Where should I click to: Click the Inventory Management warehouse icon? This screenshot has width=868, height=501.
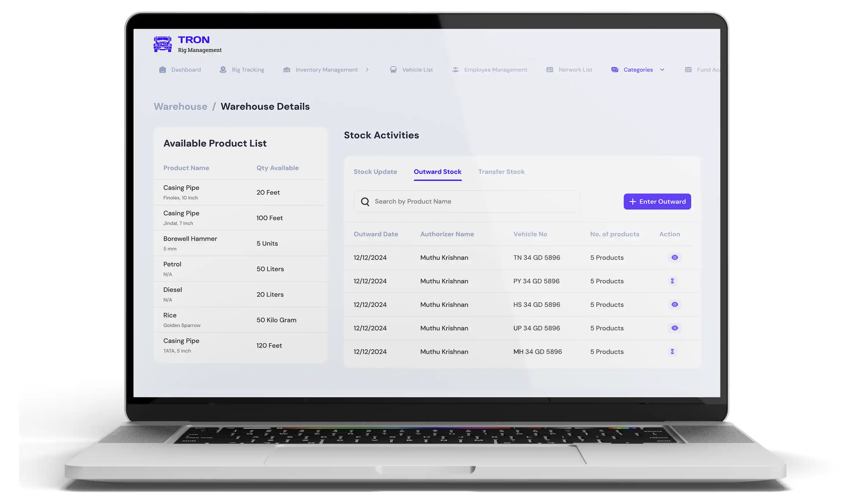click(286, 70)
